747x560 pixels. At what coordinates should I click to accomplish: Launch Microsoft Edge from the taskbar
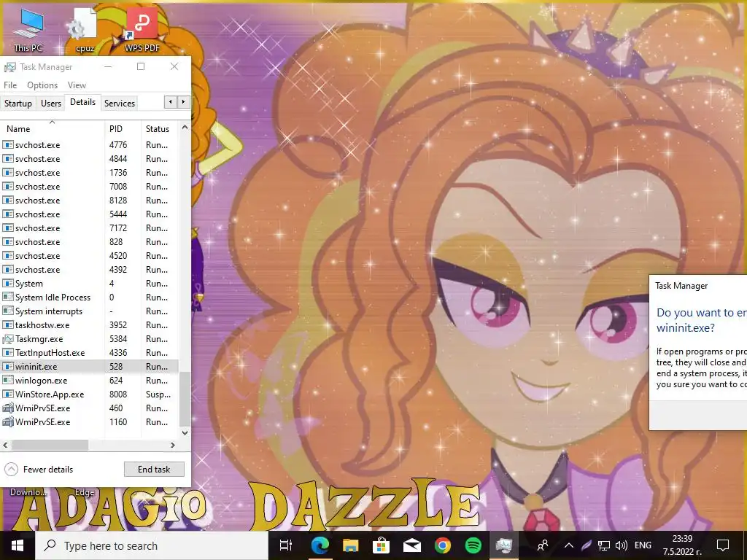tap(320, 545)
